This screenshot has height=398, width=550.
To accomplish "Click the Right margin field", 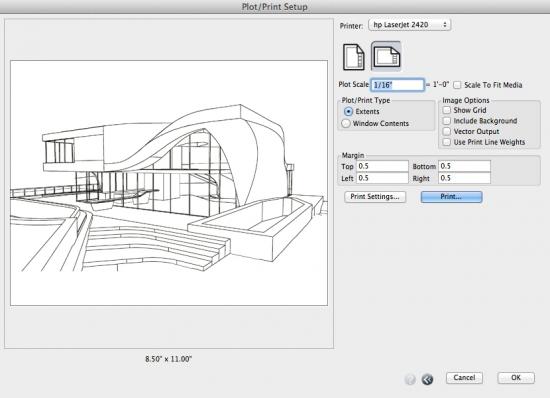I will (x=464, y=178).
